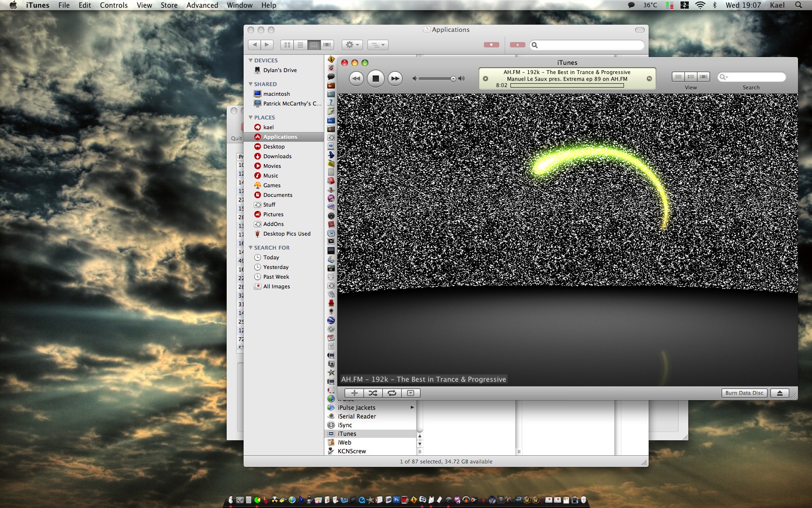812x508 pixels.
Task: Open the Controls menu
Action: click(x=114, y=5)
